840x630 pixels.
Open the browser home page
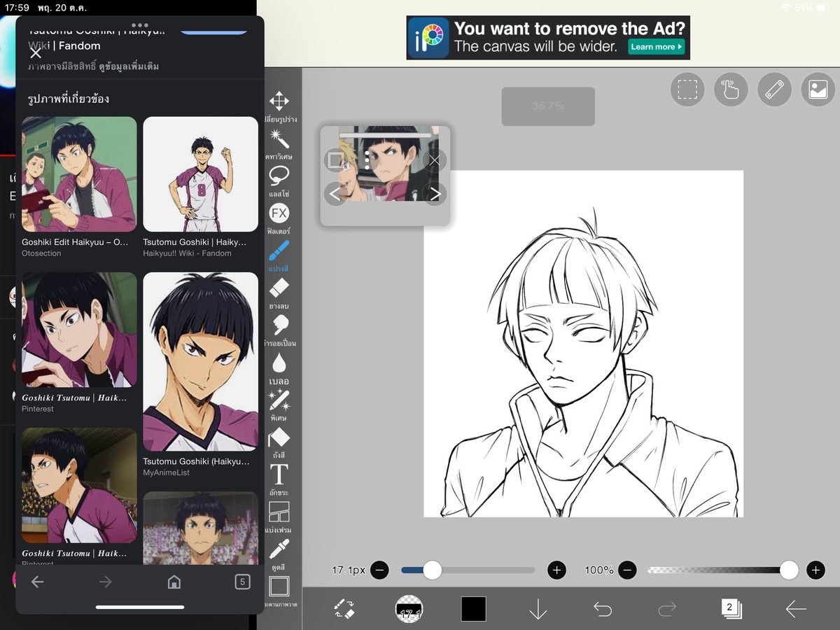(x=174, y=582)
